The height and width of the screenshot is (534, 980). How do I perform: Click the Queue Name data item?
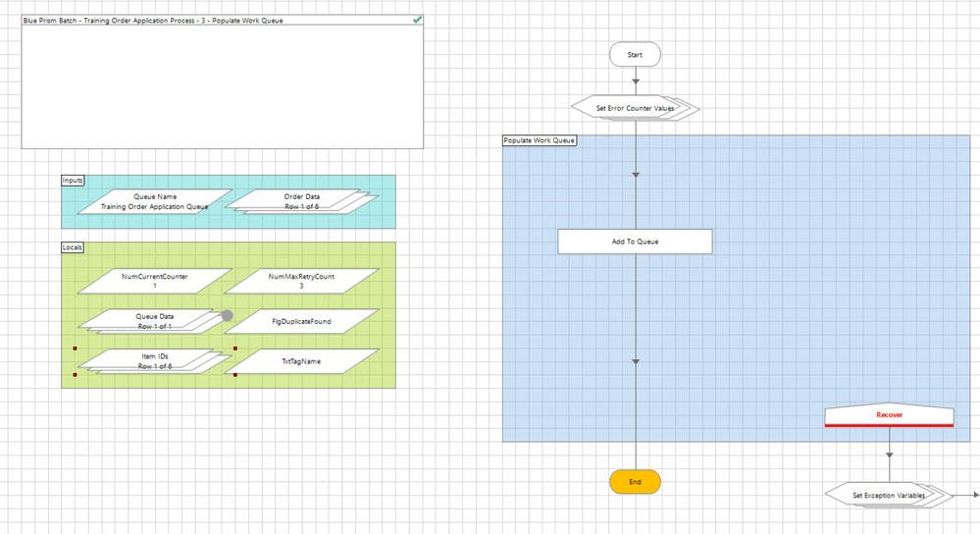(155, 201)
